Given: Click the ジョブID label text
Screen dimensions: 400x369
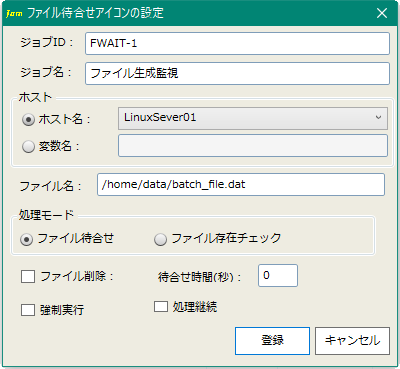Looking at the screenshot, I should (46, 43).
